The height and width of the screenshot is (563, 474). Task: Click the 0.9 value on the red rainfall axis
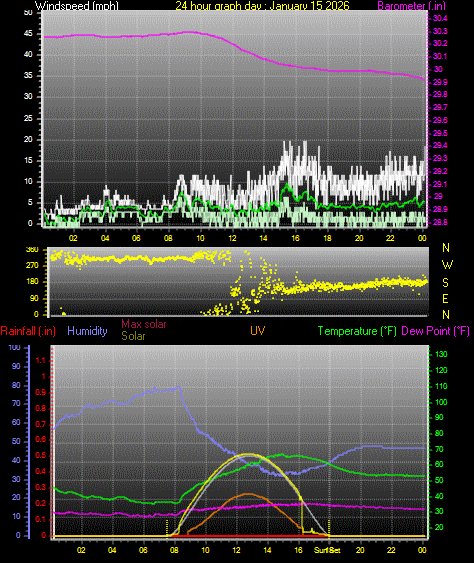(41, 392)
